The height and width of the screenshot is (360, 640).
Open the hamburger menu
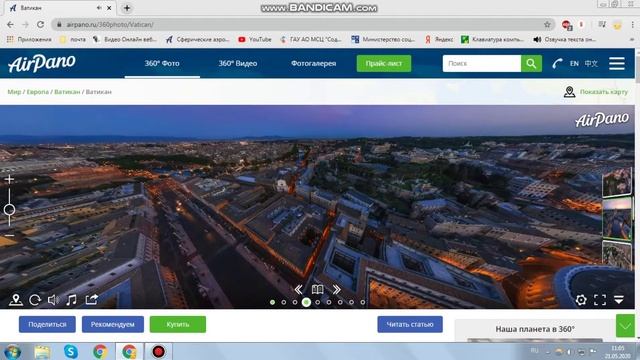(x=617, y=63)
